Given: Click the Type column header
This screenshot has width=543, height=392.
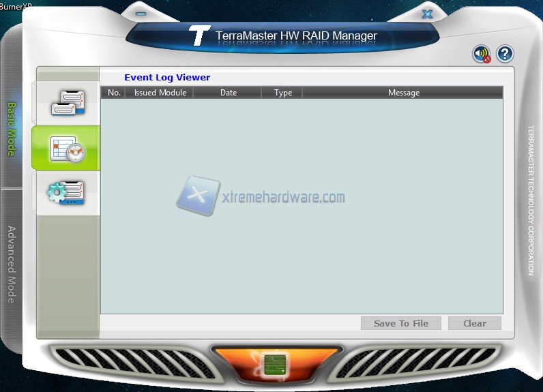Looking at the screenshot, I should [282, 93].
